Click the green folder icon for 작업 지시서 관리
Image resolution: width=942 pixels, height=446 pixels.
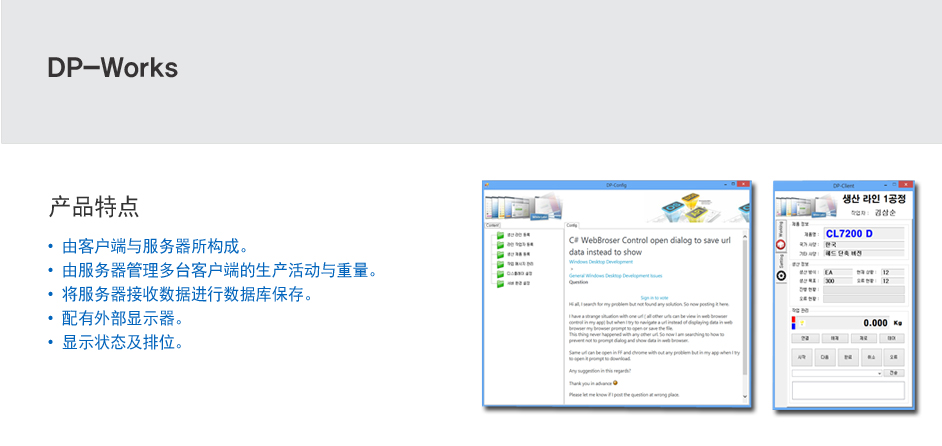pos(500,264)
